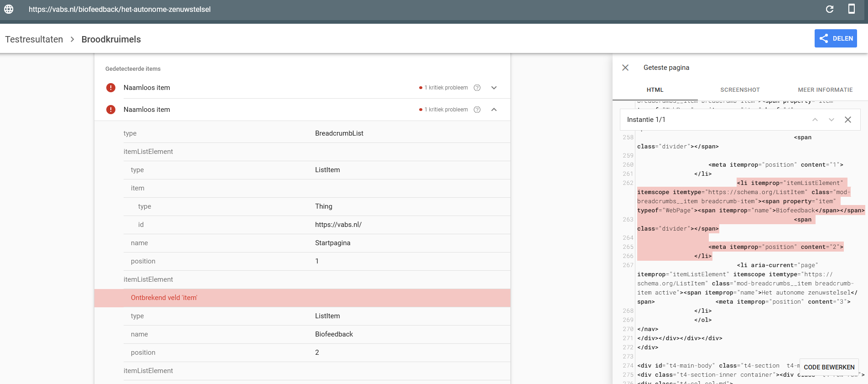Open help for the first Naamloos item

477,88
